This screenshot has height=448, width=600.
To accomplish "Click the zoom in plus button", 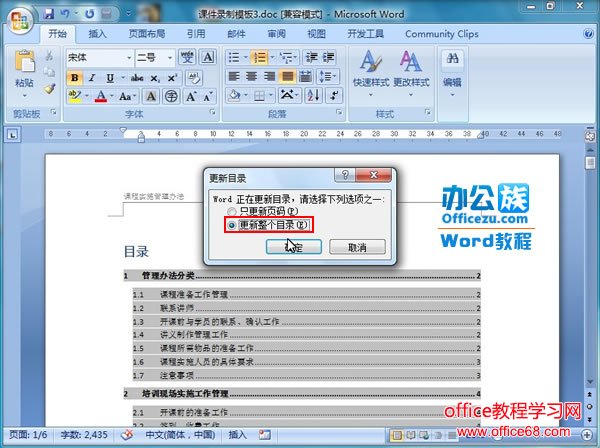I will click(587, 435).
